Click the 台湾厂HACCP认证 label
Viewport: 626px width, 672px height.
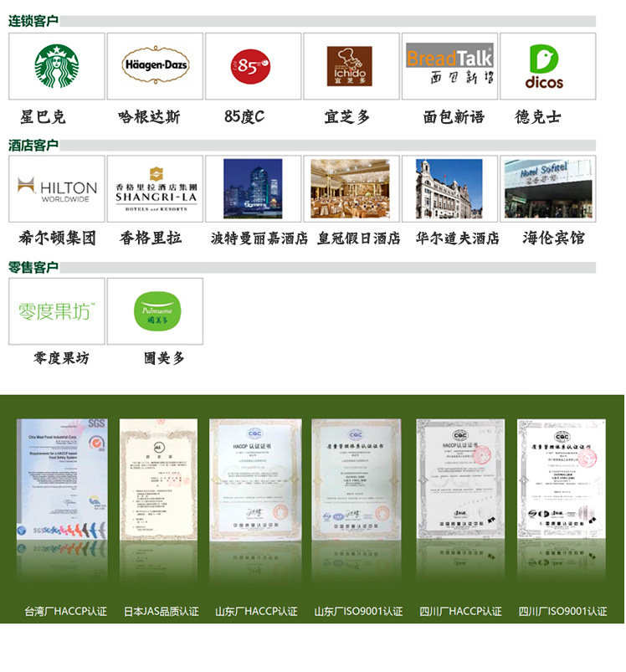point(65,611)
